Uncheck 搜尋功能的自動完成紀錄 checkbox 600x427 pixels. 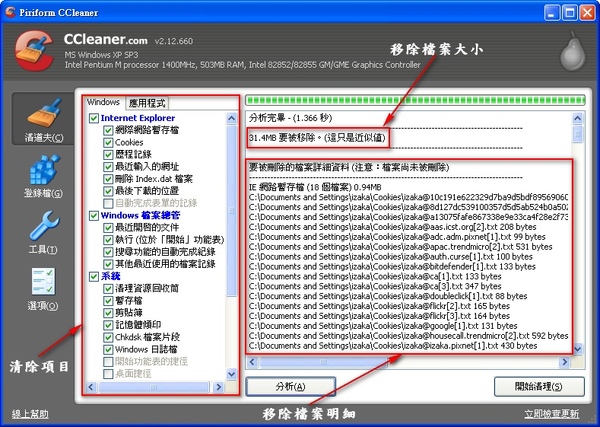108,252
